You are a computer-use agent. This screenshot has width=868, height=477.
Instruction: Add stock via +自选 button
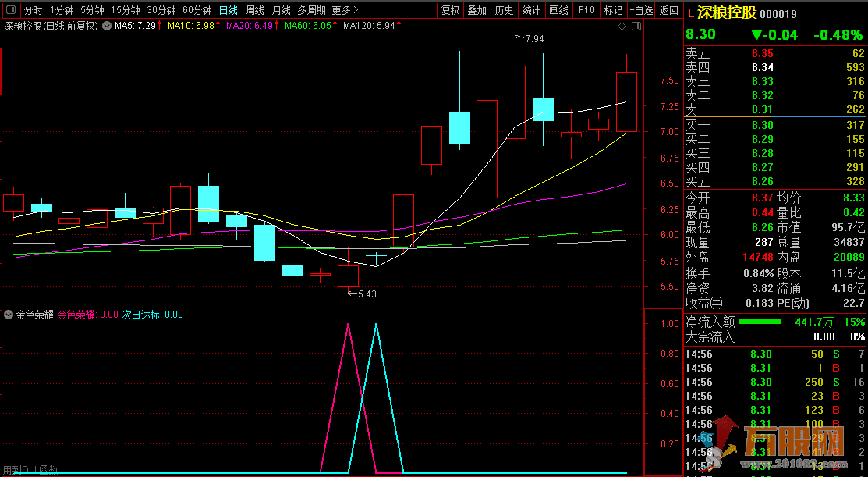[641, 11]
